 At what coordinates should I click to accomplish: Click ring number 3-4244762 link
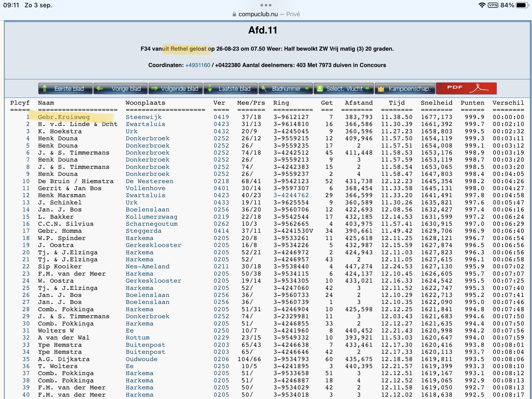point(291,195)
